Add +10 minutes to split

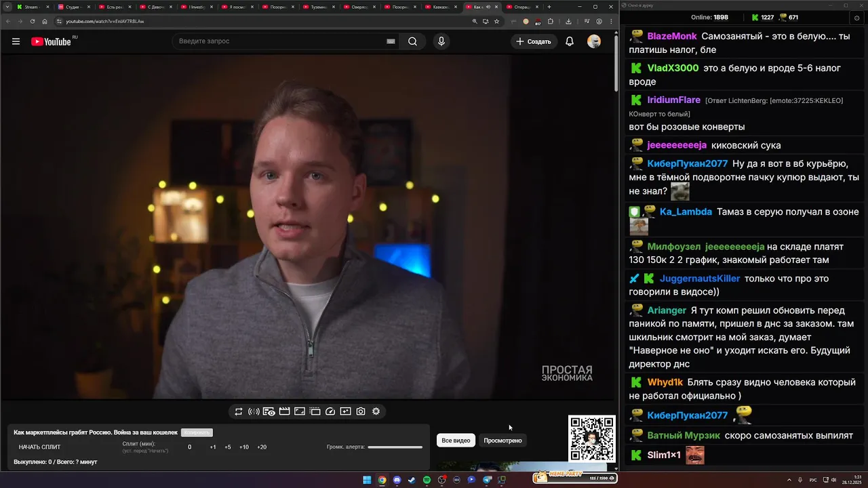click(244, 447)
